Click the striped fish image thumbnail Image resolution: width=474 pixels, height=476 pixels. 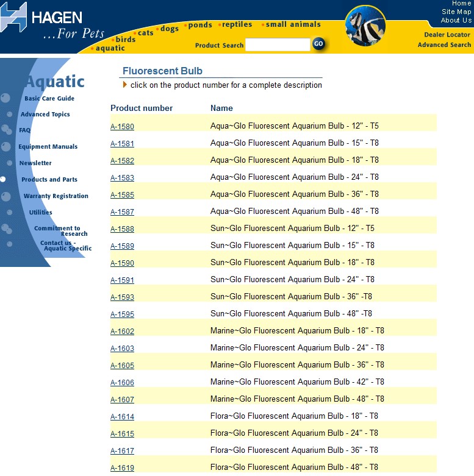pyautogui.click(x=365, y=26)
